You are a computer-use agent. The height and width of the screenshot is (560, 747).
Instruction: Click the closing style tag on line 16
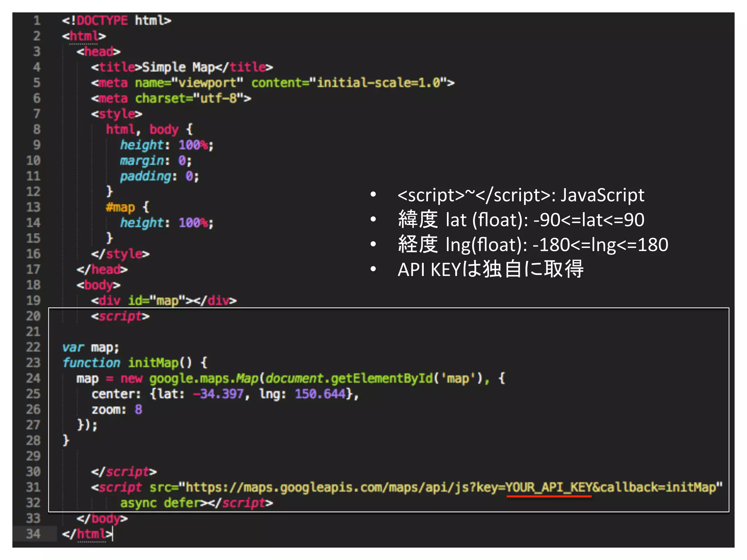click(120, 254)
